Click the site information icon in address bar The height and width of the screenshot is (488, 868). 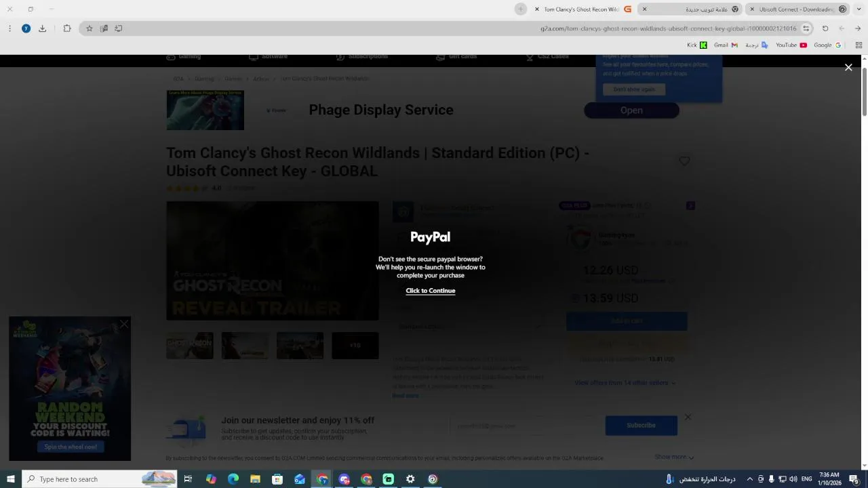pos(806,28)
